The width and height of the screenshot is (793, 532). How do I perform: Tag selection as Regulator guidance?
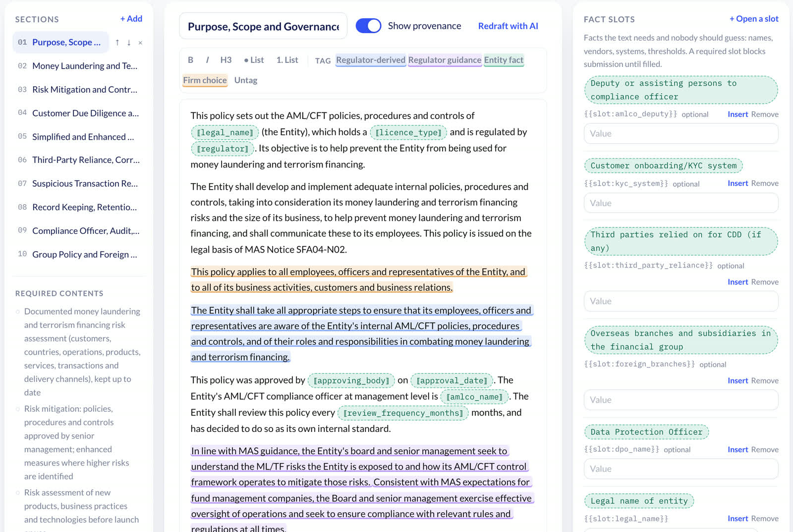point(445,60)
